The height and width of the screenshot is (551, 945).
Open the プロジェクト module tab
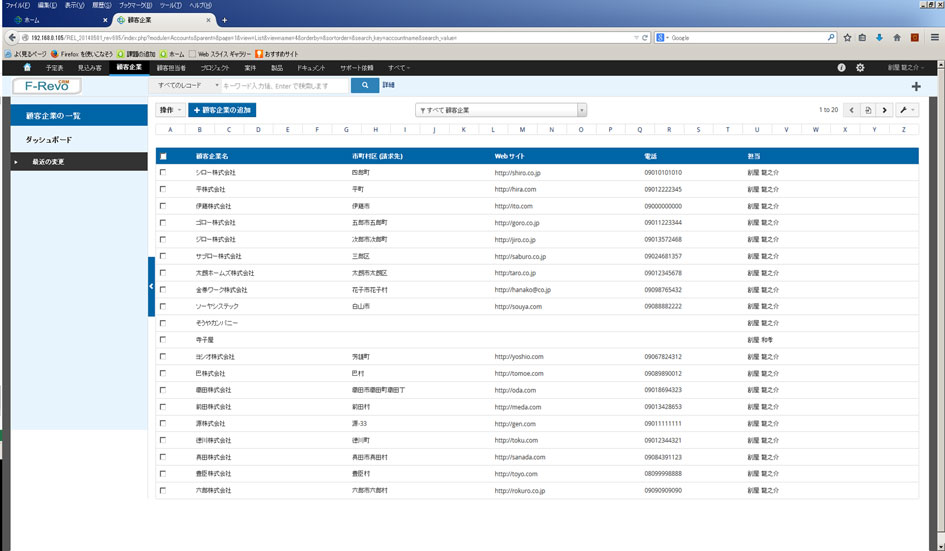(215, 68)
